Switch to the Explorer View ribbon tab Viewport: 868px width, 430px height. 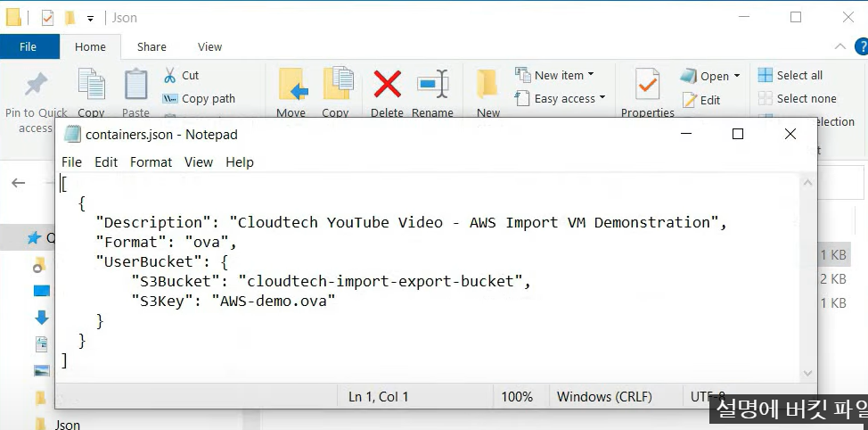(x=209, y=46)
